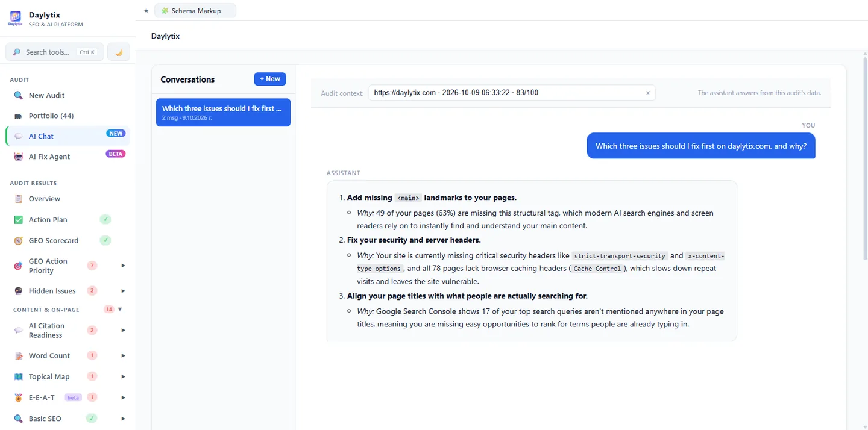The height and width of the screenshot is (430, 868).
Task: Toggle dark mode moon button
Action: pos(119,52)
